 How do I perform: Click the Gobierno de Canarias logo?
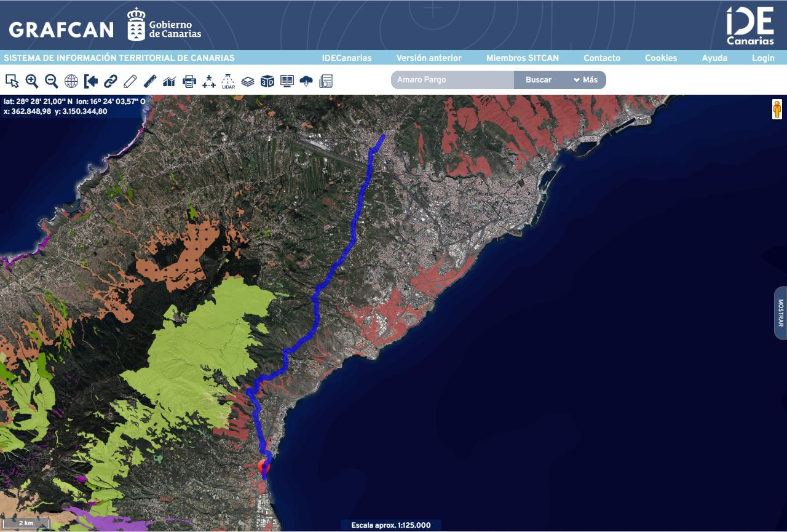click(x=164, y=25)
